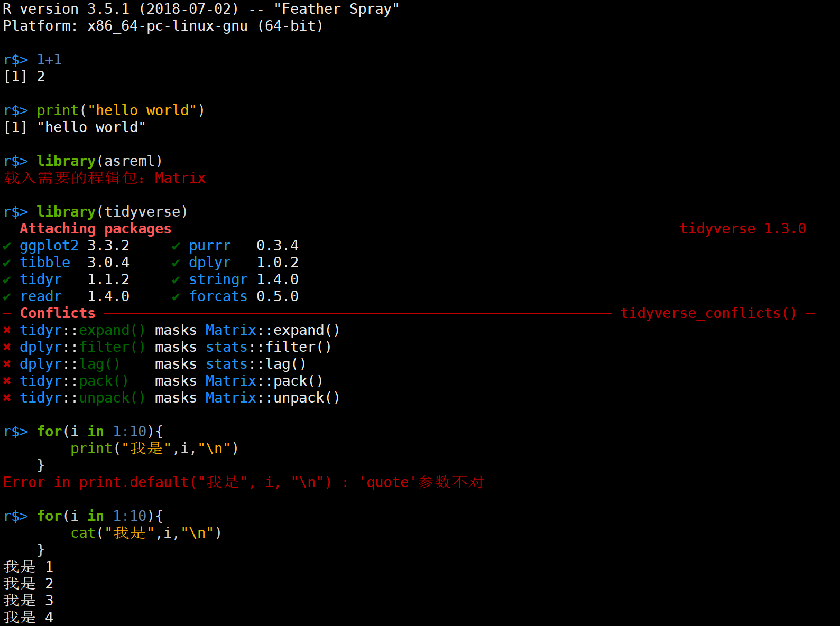Click the red x beside dplyr::lag()

tap(7, 364)
